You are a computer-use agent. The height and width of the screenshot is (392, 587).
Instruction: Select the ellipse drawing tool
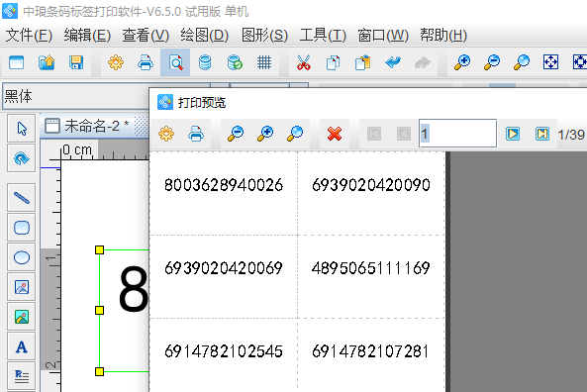coord(22,257)
